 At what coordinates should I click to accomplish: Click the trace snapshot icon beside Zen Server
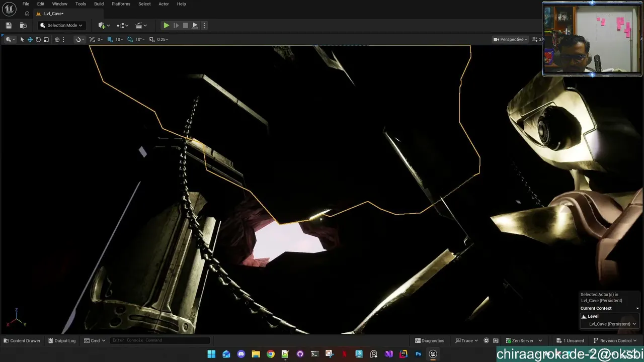(496, 340)
